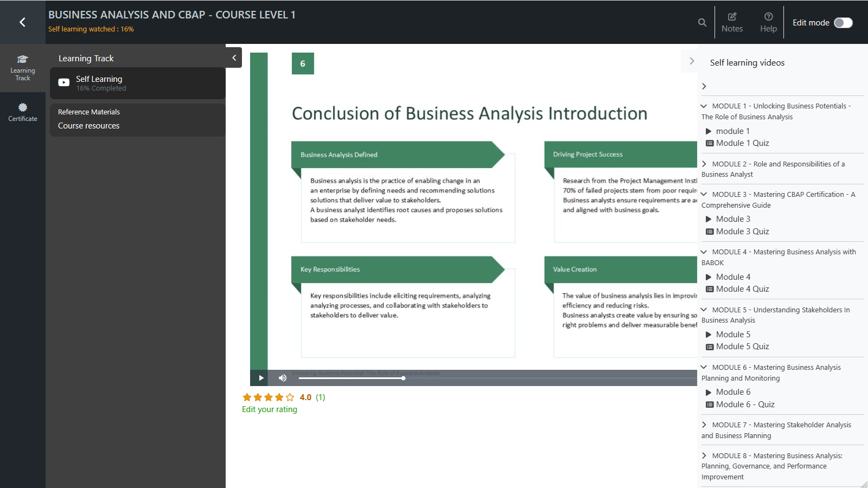The height and width of the screenshot is (488, 868).
Task: Open Module 5 Quiz
Action: coord(737,346)
